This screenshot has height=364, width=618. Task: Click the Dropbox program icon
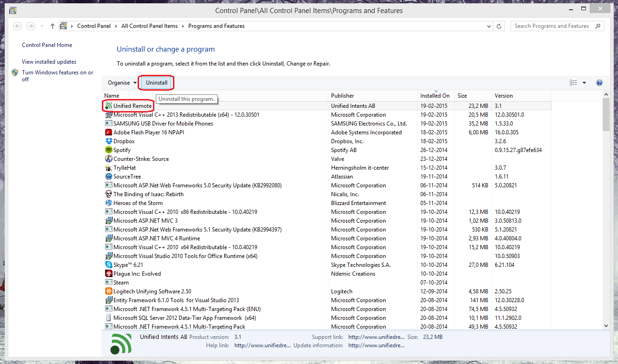(x=109, y=141)
